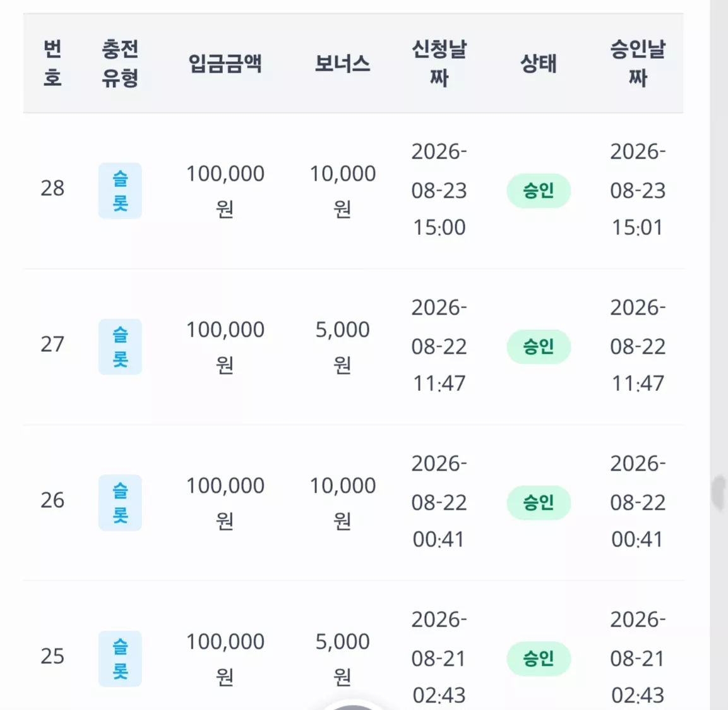Sort by the 입금금액 column header

[225, 64]
